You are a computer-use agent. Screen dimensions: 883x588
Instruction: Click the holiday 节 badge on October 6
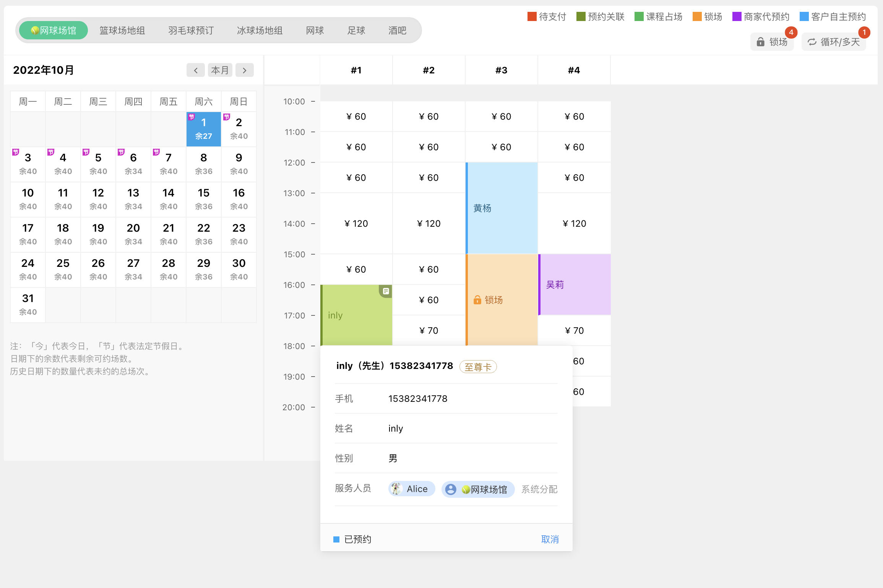[121, 152]
